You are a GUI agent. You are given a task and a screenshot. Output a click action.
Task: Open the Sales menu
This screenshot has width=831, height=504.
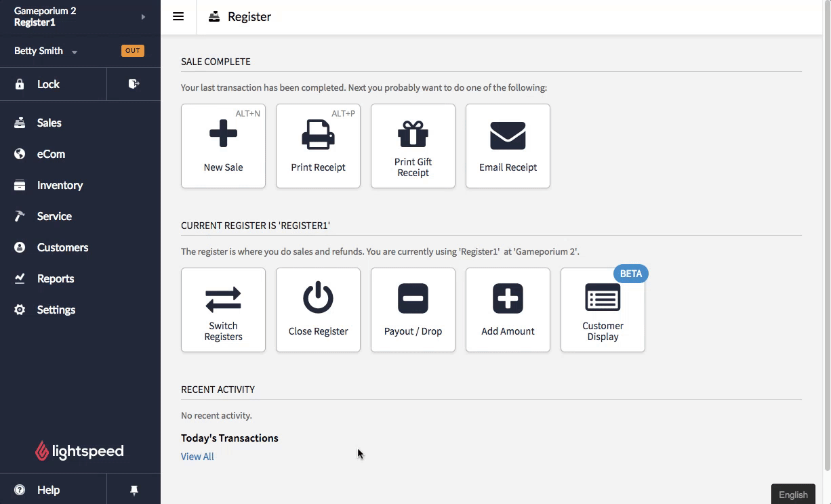click(x=80, y=123)
